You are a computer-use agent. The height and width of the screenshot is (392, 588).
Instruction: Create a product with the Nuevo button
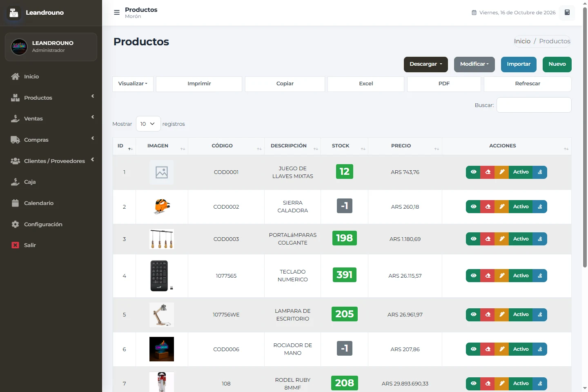(x=557, y=65)
